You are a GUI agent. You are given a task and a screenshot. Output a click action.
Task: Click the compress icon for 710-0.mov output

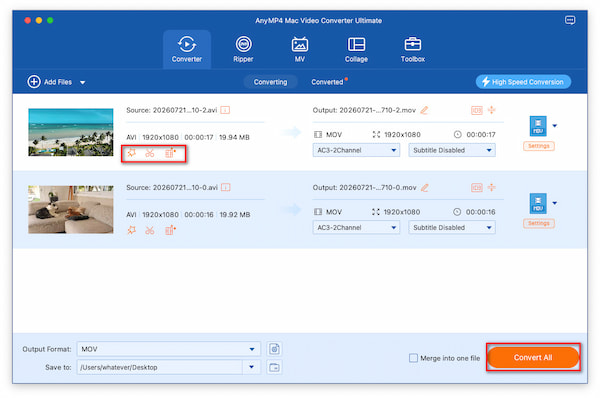492,188
